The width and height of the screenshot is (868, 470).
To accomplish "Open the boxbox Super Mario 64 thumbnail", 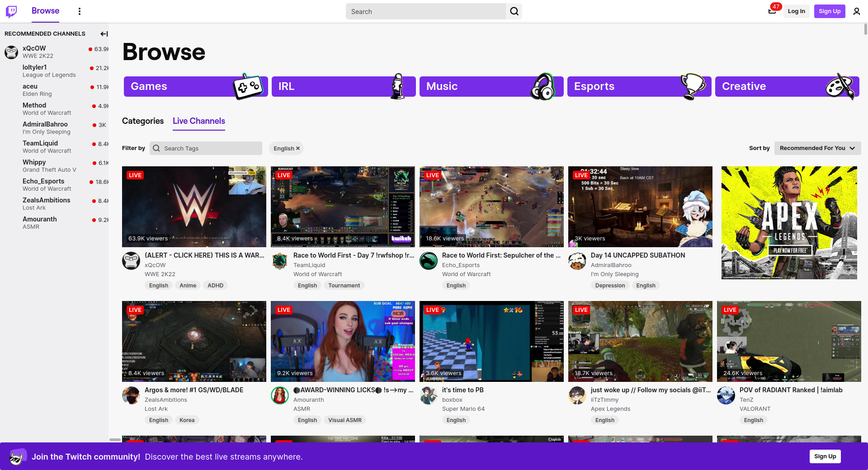I will tap(491, 341).
